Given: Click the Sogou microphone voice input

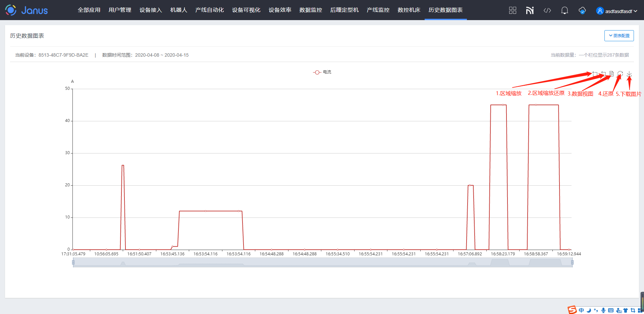Looking at the screenshot, I should click(603, 310).
